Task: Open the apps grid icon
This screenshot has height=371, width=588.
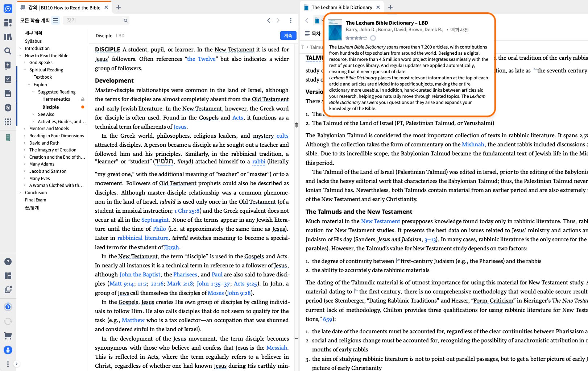Action: tap(8, 122)
